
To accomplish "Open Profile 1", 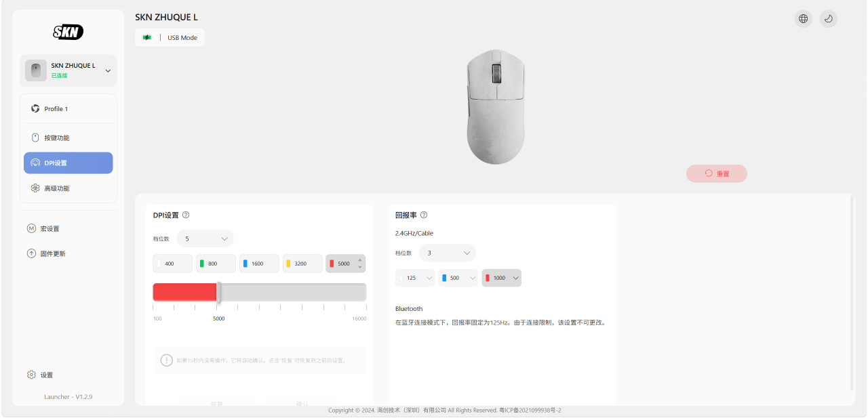I will tap(68, 108).
